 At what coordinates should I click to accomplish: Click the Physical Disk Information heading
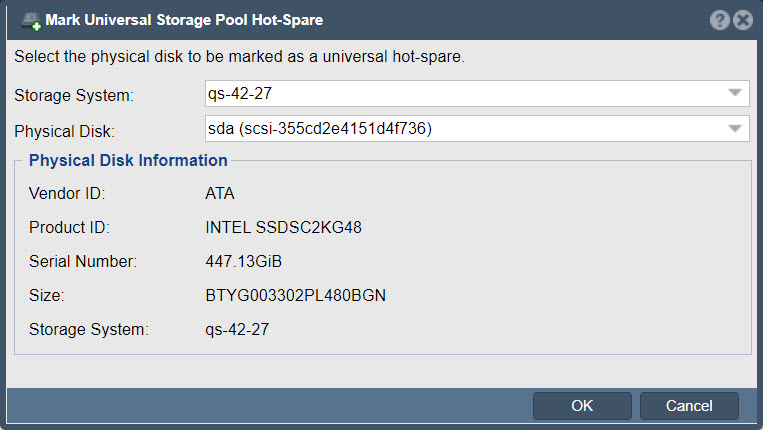(x=128, y=161)
